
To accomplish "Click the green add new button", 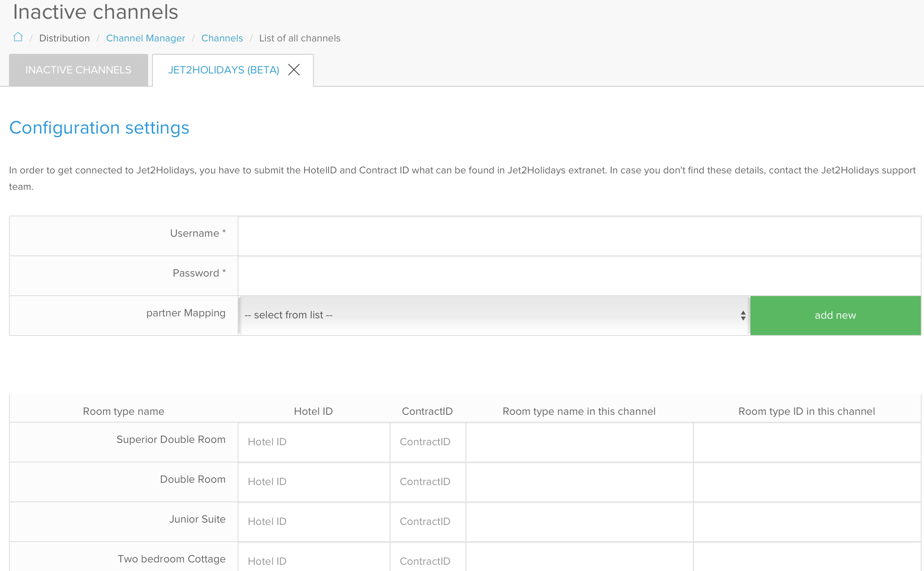I will pyautogui.click(x=836, y=315).
